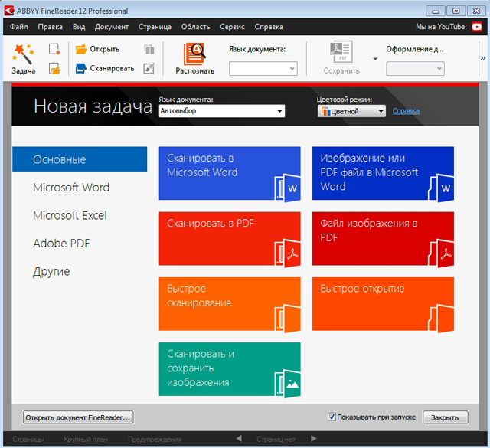The height and width of the screenshot is (448, 490).
Task: Click the Новая задача heading
Action: [93, 106]
